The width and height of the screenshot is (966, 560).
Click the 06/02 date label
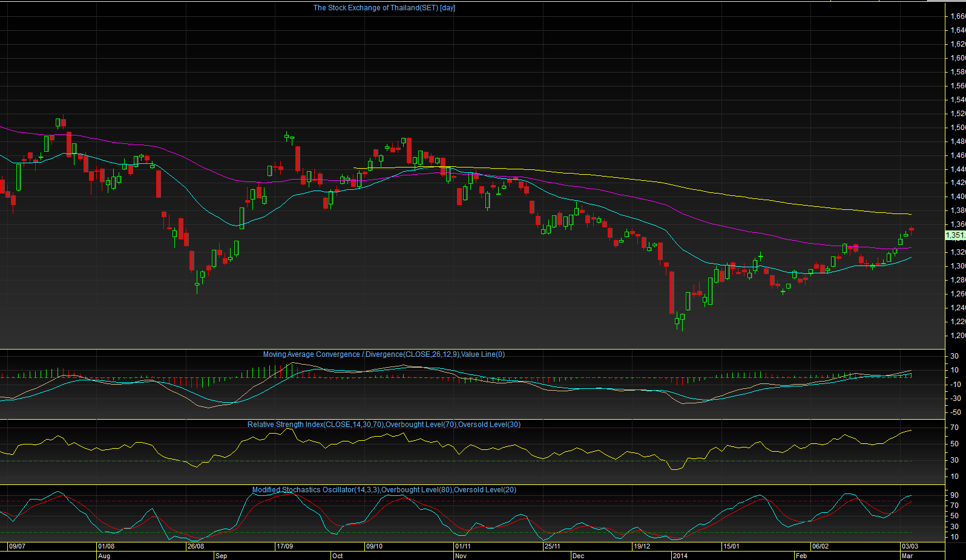point(820,546)
